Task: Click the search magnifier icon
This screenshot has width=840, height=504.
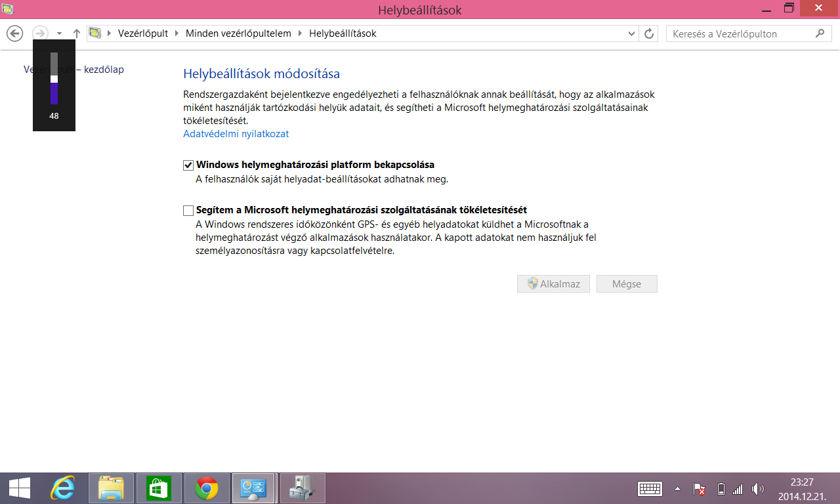Action: point(820,33)
